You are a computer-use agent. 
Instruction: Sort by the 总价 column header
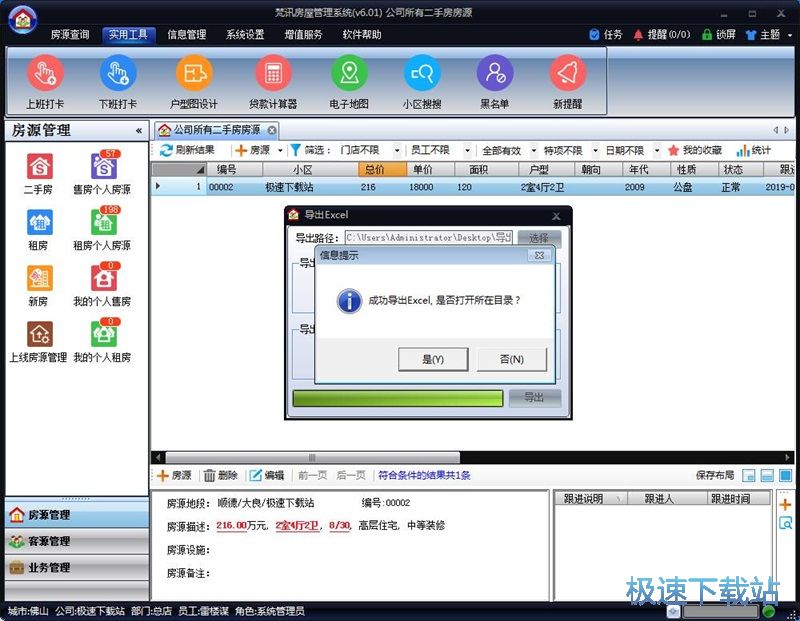click(x=382, y=169)
